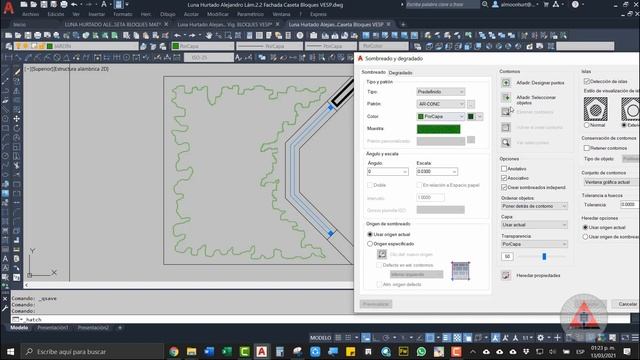
Task: Click the Undo arrow in the quick access toolbar
Action: click(74, 4)
